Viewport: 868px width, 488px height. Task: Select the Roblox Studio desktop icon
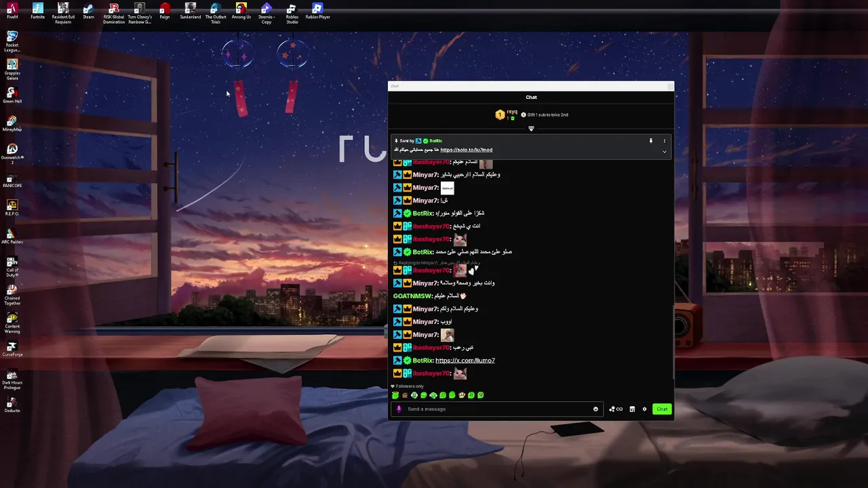click(292, 13)
